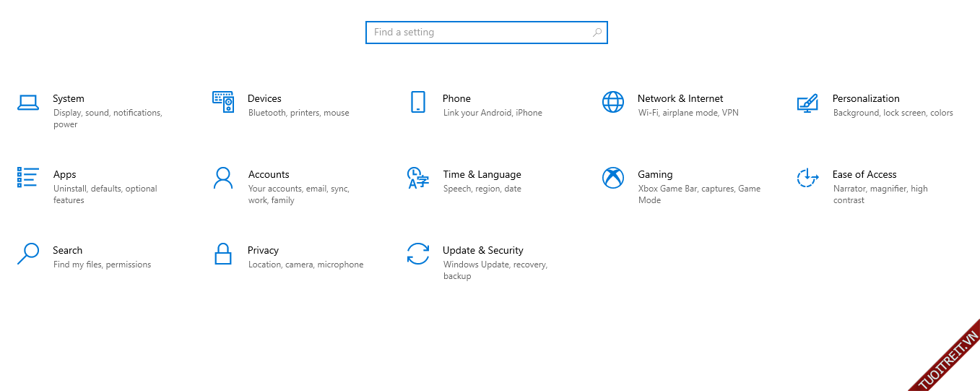Click the Ease of Access icon
Image resolution: width=980 pixels, height=391 pixels.
(807, 178)
